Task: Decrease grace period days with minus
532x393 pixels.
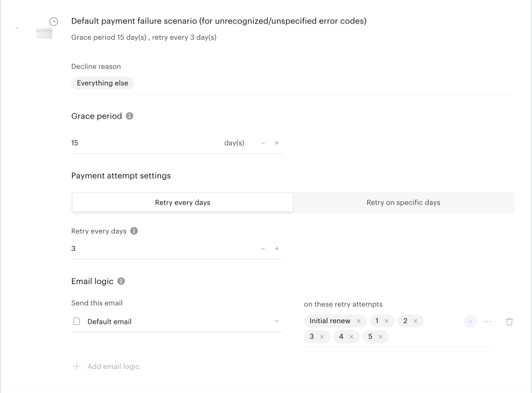Action: [263, 143]
